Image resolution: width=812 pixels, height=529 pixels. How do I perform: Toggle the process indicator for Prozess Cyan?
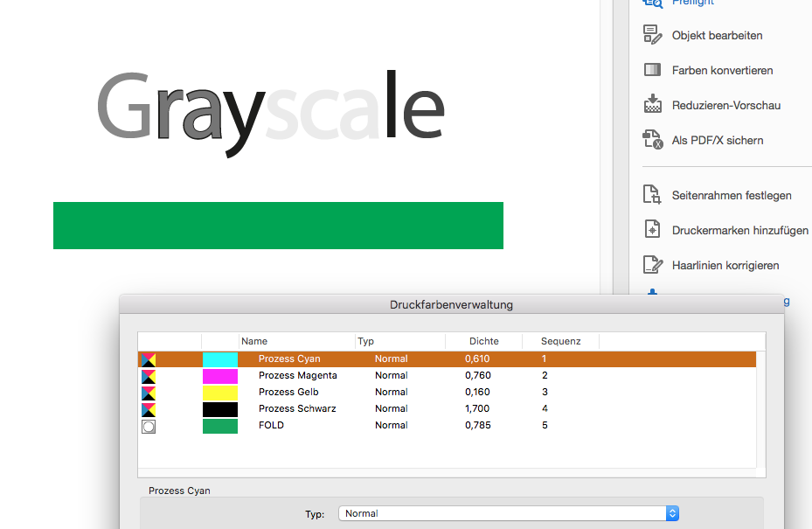(148, 358)
